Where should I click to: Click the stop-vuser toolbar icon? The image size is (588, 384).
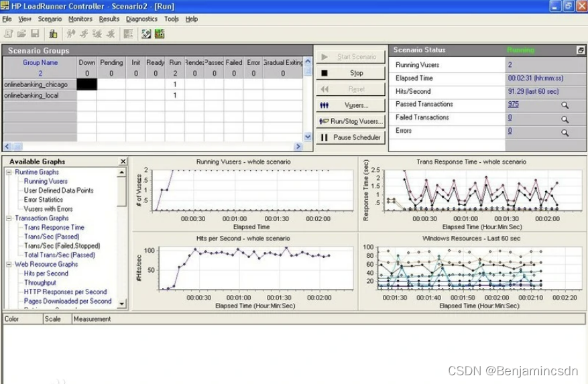(x=110, y=34)
